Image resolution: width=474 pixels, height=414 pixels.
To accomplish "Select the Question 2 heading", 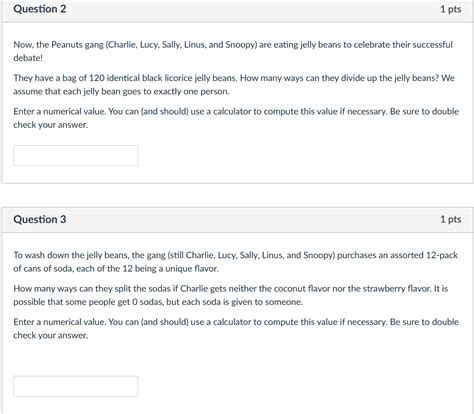I will pyautogui.click(x=40, y=9).
